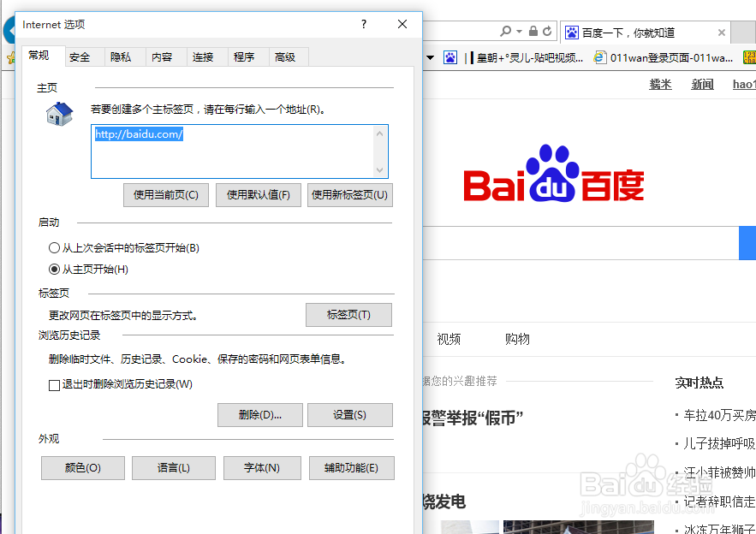The image size is (756, 534).
Task: Open the 视频 category on Baidu page
Action: (x=449, y=339)
